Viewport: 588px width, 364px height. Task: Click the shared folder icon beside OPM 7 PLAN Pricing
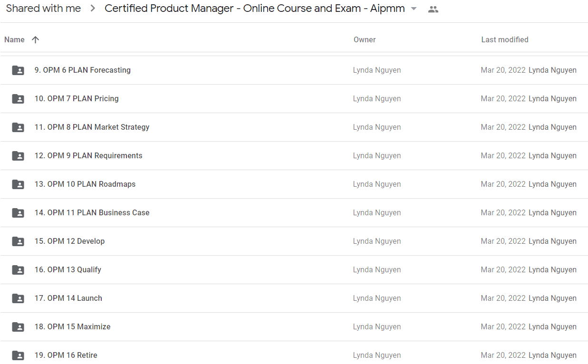point(18,99)
